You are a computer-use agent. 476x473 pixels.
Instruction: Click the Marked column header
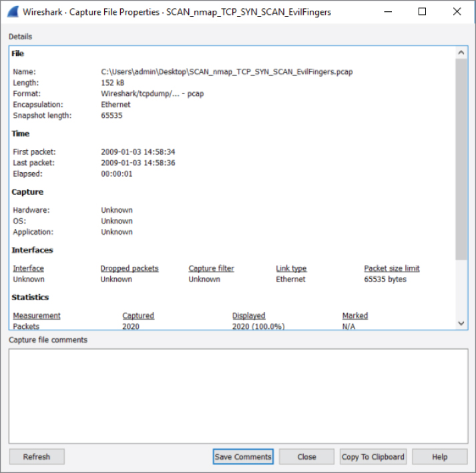click(x=355, y=316)
